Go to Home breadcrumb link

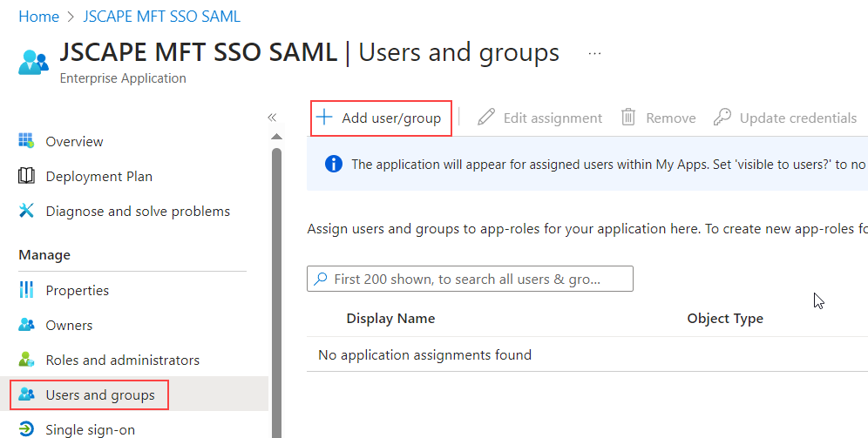38,17
